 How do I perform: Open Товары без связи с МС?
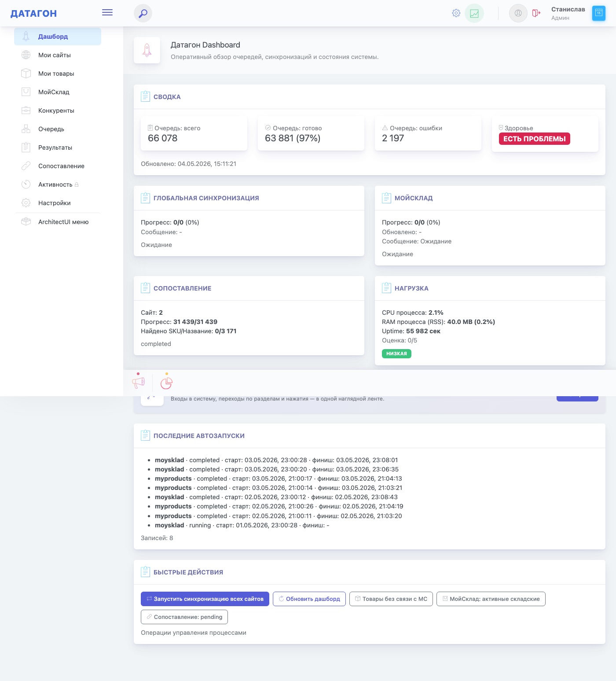click(391, 599)
